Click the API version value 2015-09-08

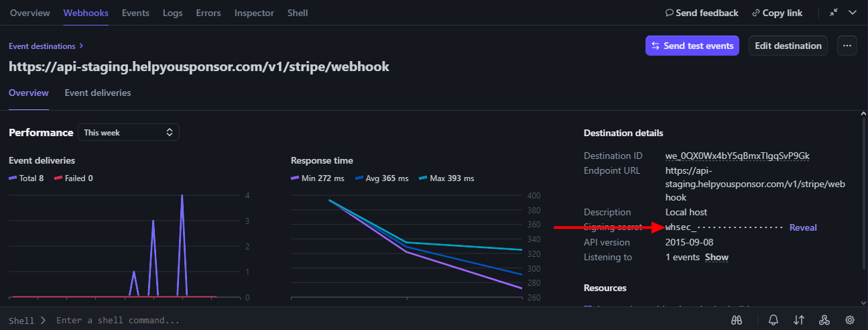pos(689,242)
